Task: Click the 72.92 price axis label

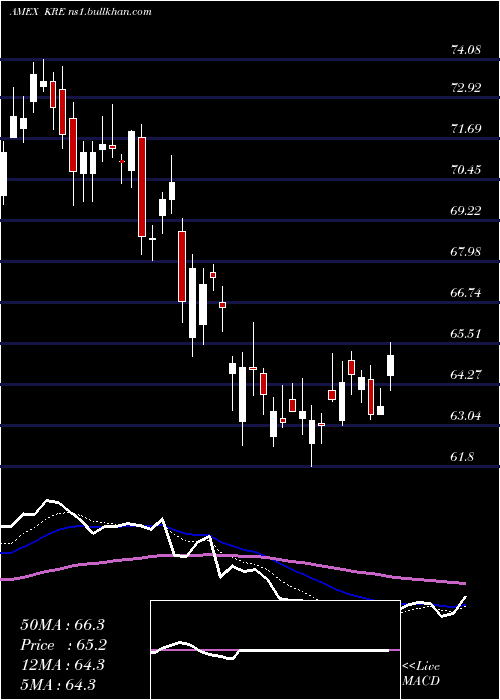Action: point(466,88)
